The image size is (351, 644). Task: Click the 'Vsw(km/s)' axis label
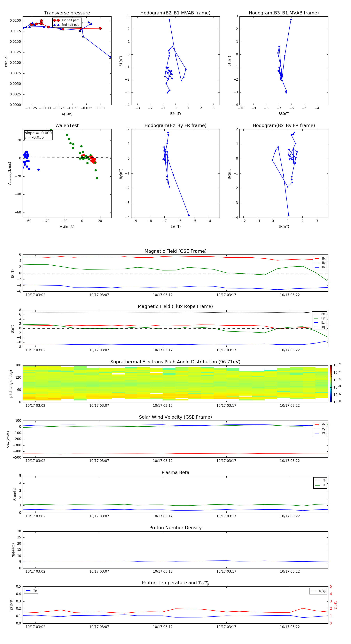(8, 439)
